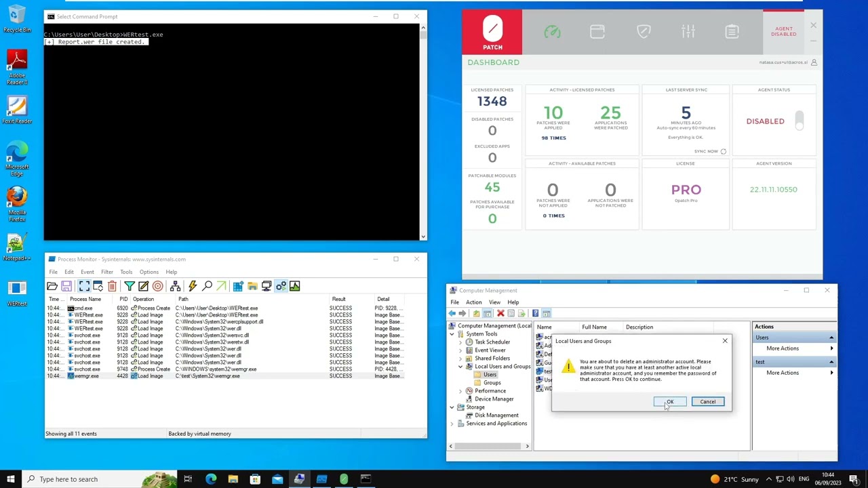
Task: Click Open icon in Process Monitor toolbar
Action: 52,286
